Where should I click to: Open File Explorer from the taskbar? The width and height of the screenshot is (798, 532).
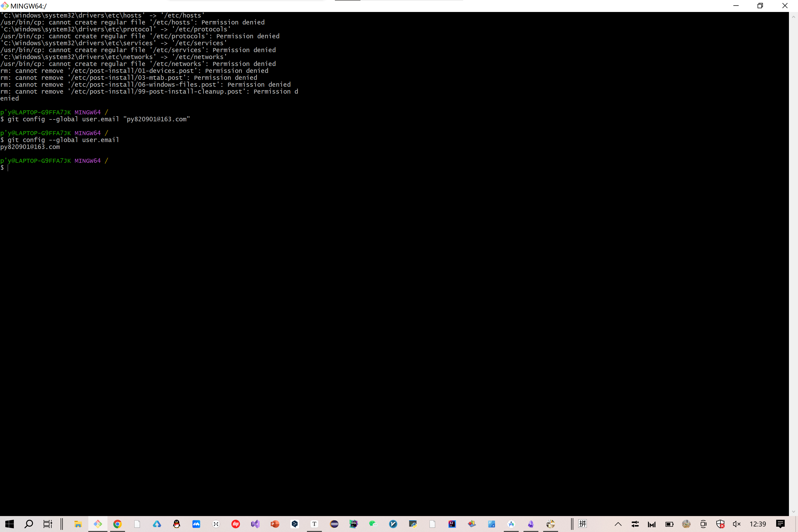coord(78,524)
